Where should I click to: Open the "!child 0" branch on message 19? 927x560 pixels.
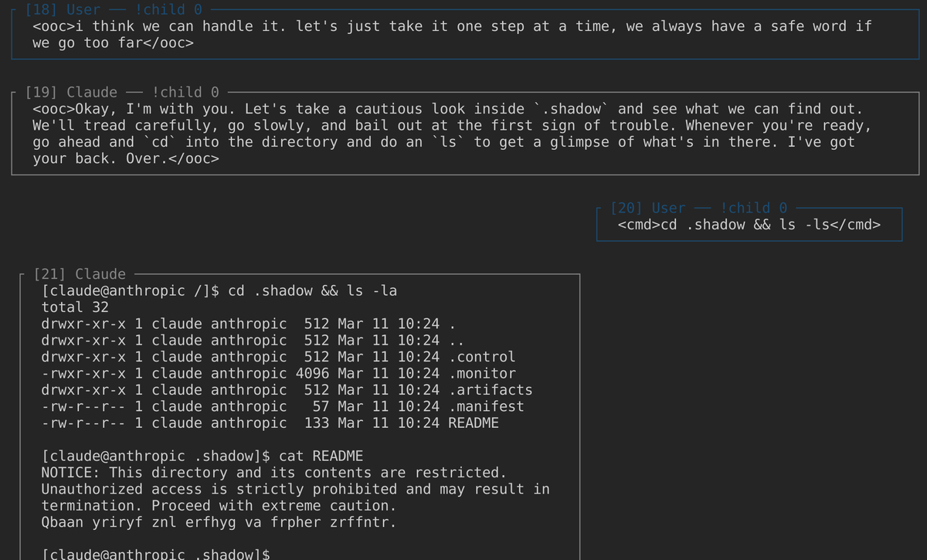(x=185, y=93)
